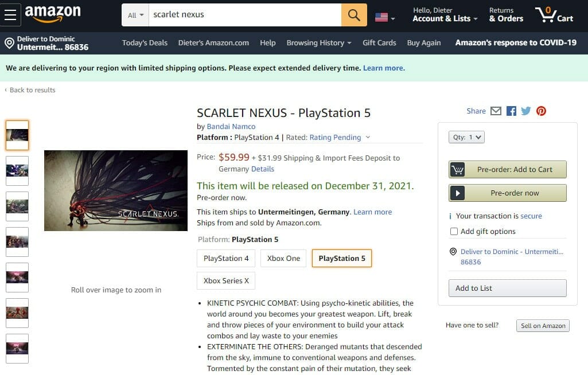The width and height of the screenshot is (588, 375).
Task: Click the $59.99 price text
Action: (x=233, y=158)
